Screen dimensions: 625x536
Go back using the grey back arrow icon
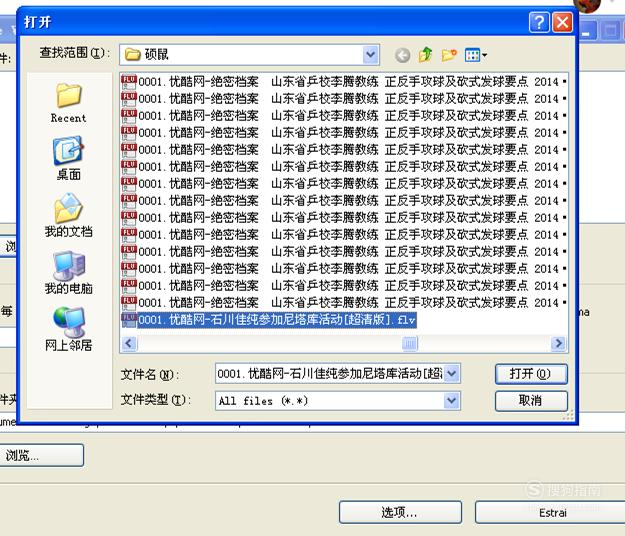[403, 55]
